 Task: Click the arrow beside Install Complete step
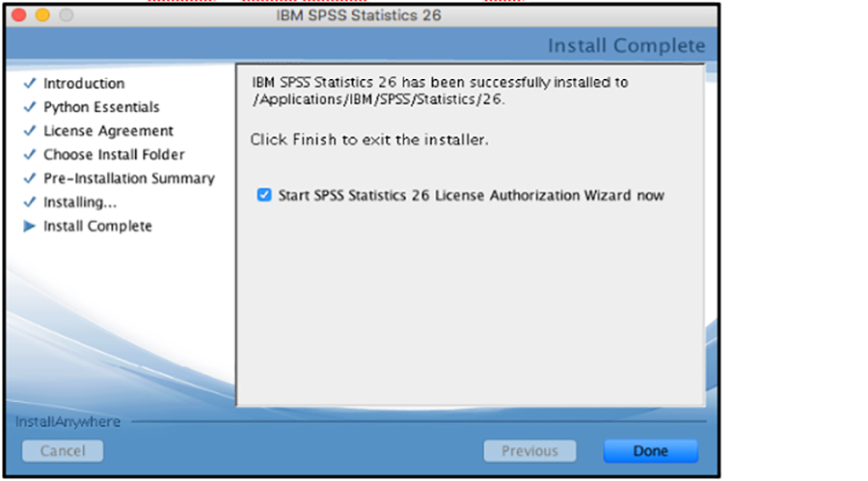[29, 226]
